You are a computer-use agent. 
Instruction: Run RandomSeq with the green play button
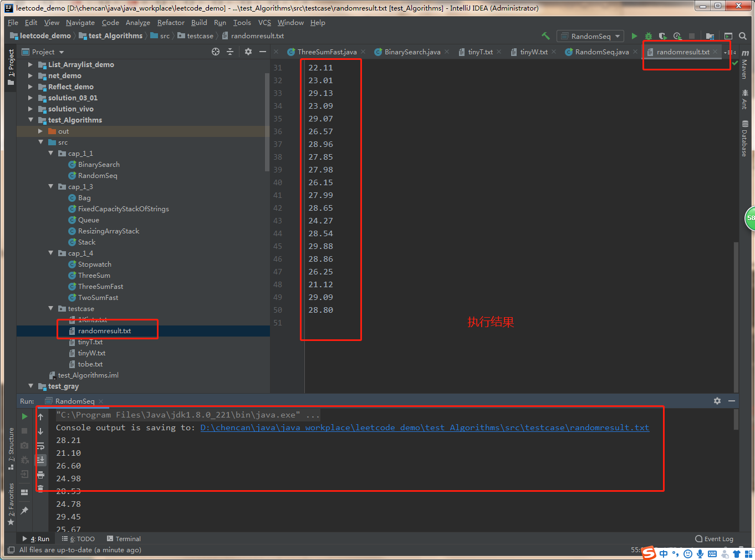(x=634, y=36)
